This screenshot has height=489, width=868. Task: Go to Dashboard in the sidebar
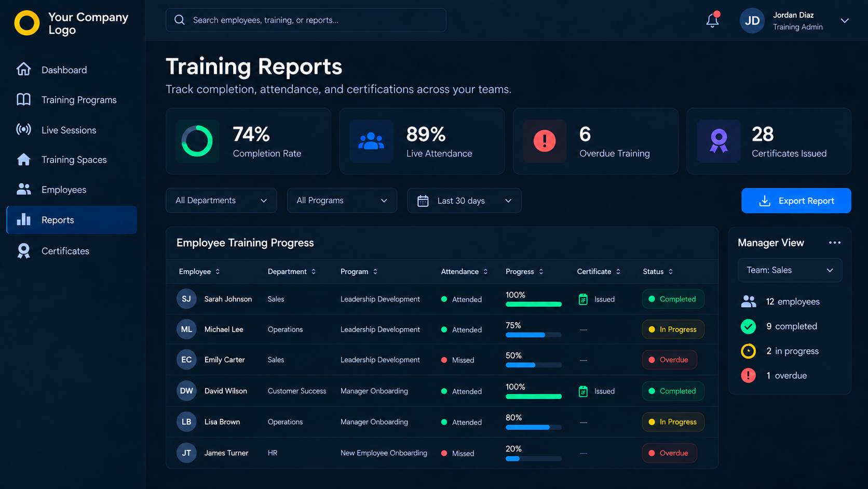pyautogui.click(x=72, y=70)
